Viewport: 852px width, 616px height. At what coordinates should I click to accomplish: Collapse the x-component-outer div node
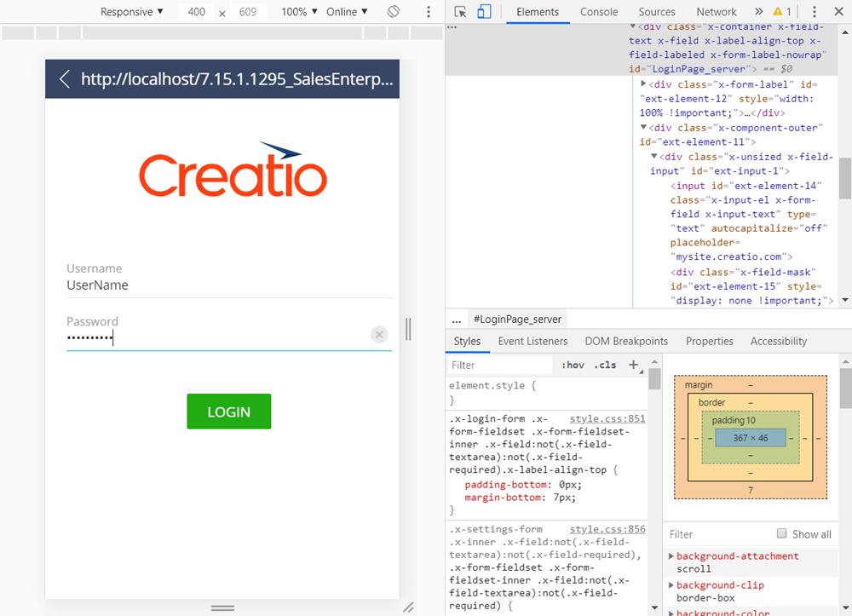643,127
